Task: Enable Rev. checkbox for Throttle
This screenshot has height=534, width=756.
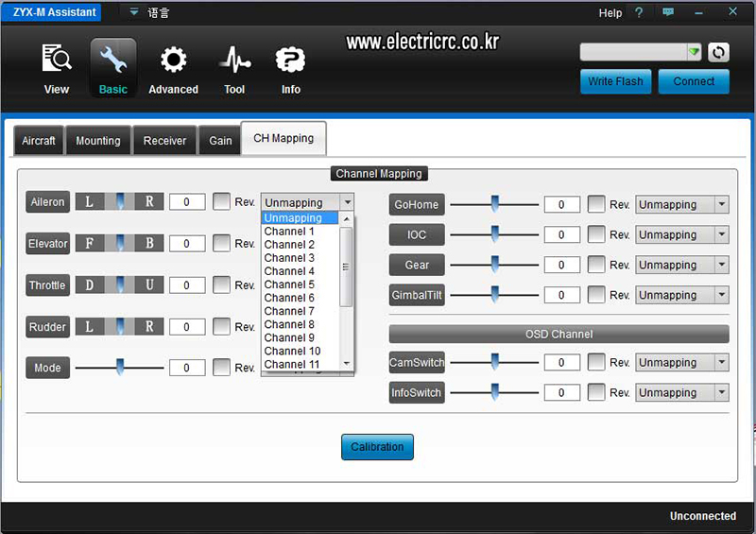Action: [221, 284]
